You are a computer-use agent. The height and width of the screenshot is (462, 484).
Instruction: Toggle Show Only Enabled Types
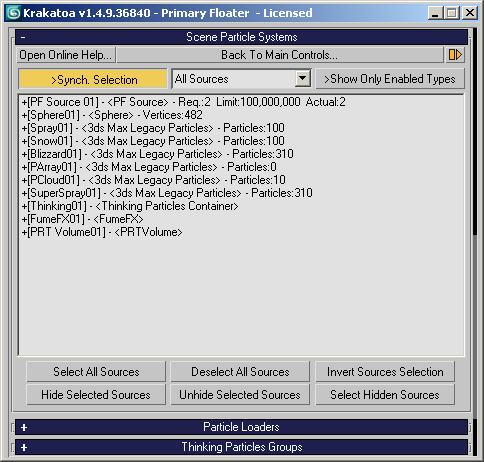[x=390, y=79]
